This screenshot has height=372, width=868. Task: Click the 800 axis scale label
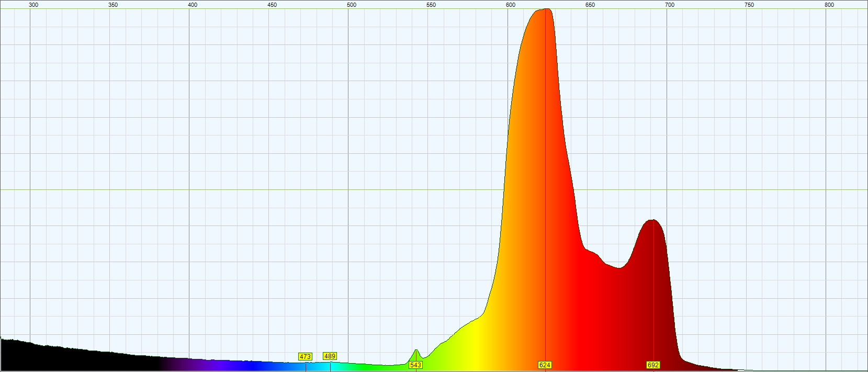pyautogui.click(x=829, y=5)
